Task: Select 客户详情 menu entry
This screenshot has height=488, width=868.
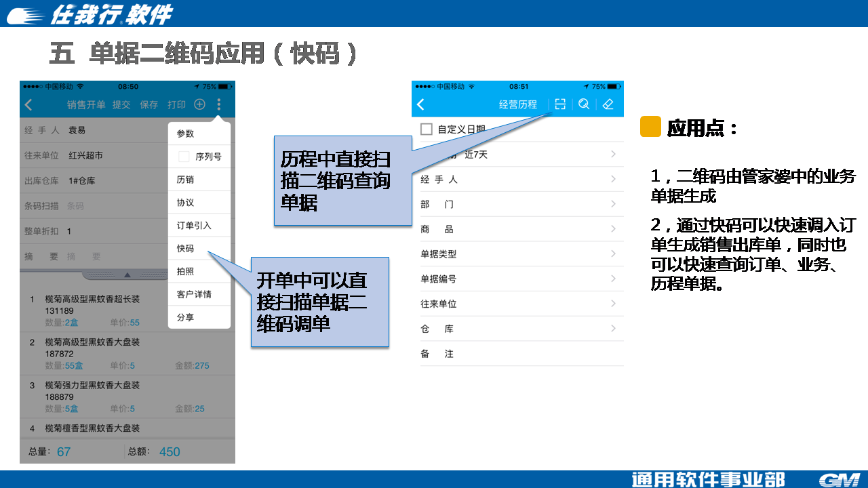Action: [x=194, y=294]
